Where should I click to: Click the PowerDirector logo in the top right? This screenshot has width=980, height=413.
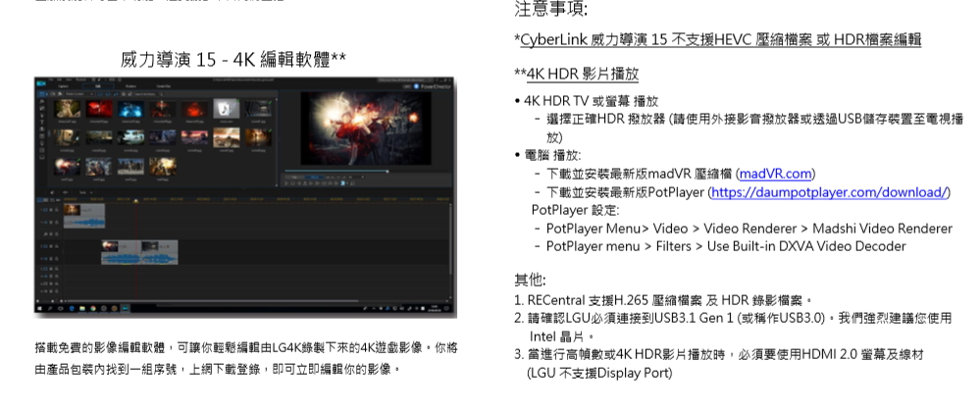[430, 87]
